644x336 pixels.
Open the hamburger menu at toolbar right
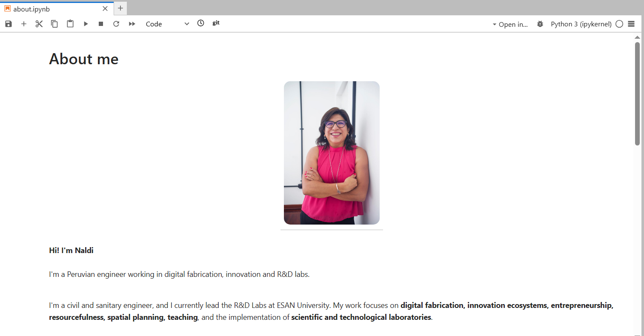click(631, 24)
